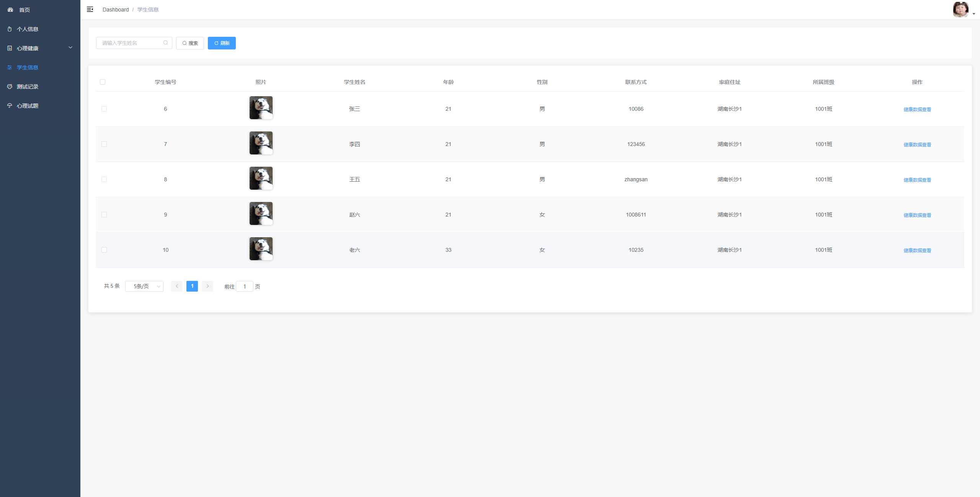This screenshot has width=980, height=497.
Task: Check the box for student 李四
Action: (x=104, y=144)
